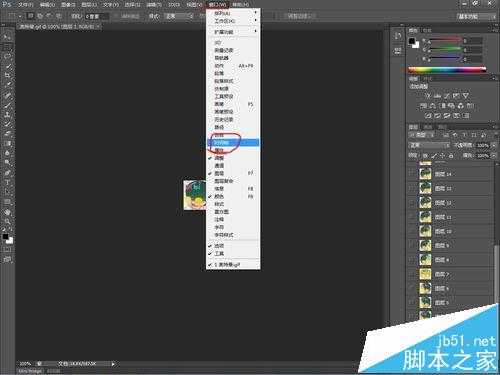Select the Zoom tool
This screenshot has width=500, height=375.
tap(7, 221)
